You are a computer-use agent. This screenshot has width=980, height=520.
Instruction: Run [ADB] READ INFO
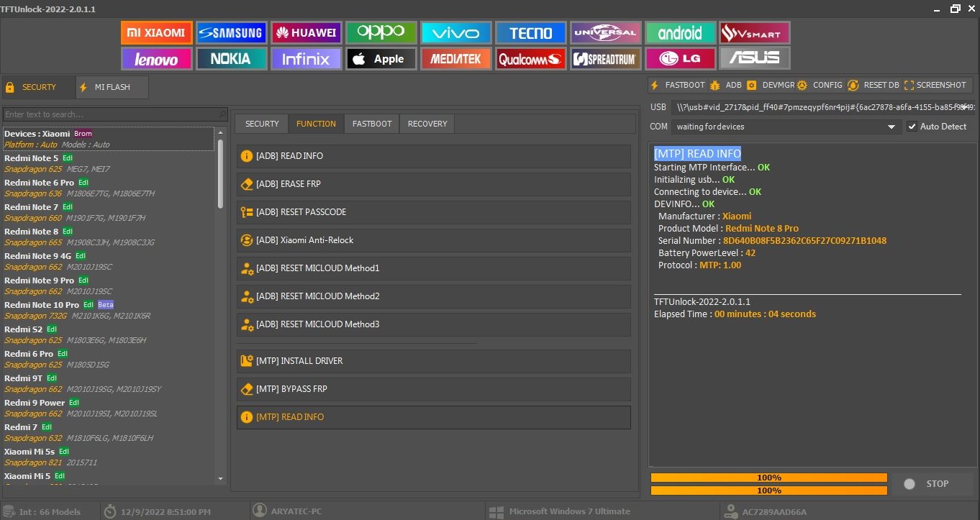434,156
